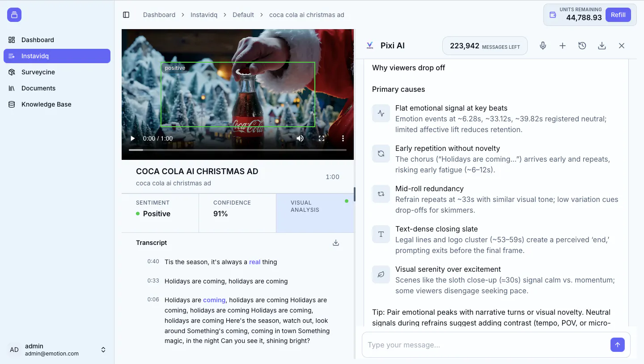This screenshot has width=644, height=364.
Task: Click the panel resize handle
Action: pos(355,194)
